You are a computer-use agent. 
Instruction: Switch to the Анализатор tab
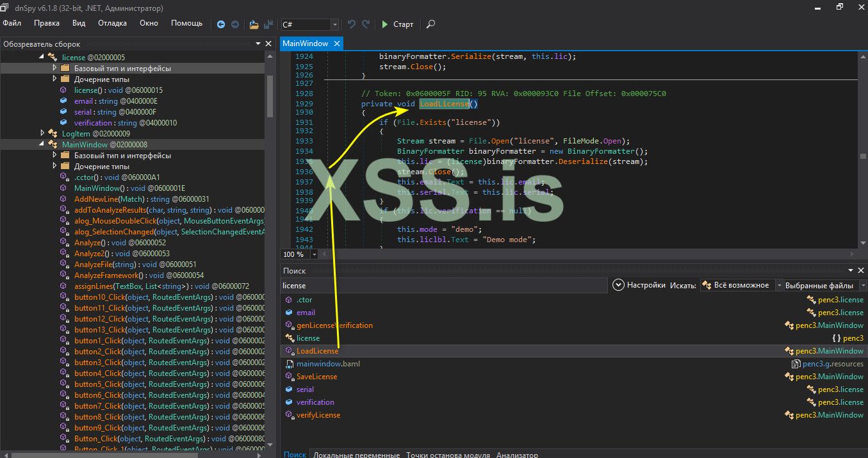tap(517, 454)
